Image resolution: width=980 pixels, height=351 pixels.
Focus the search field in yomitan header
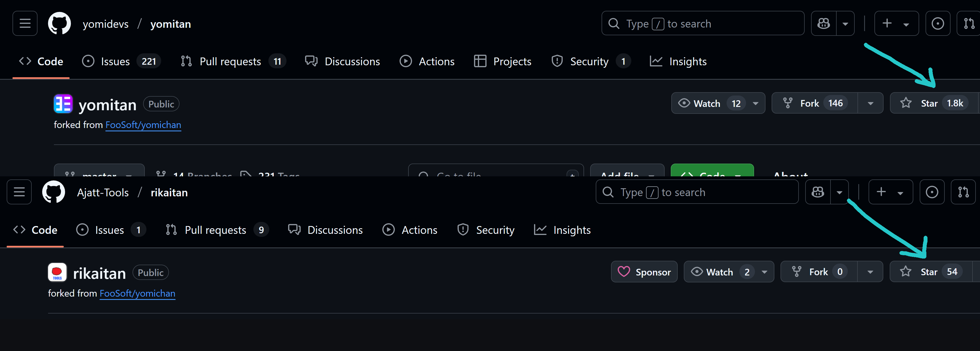(x=703, y=24)
